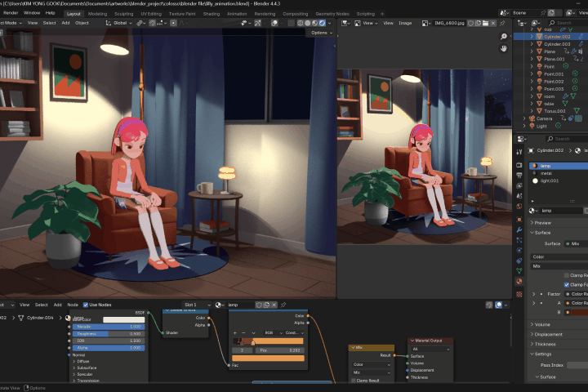The height and width of the screenshot is (392, 588).
Task: Select Point.002 light in outliner
Action: coord(554,82)
